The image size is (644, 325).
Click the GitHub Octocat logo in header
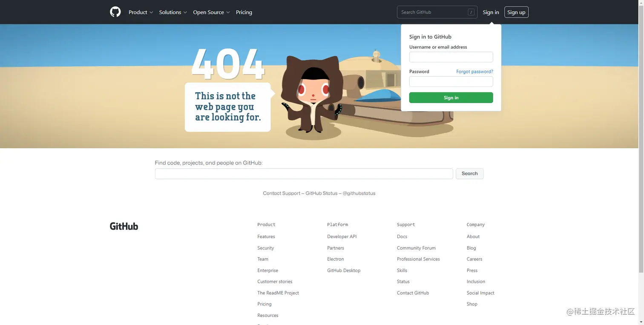pyautogui.click(x=115, y=12)
